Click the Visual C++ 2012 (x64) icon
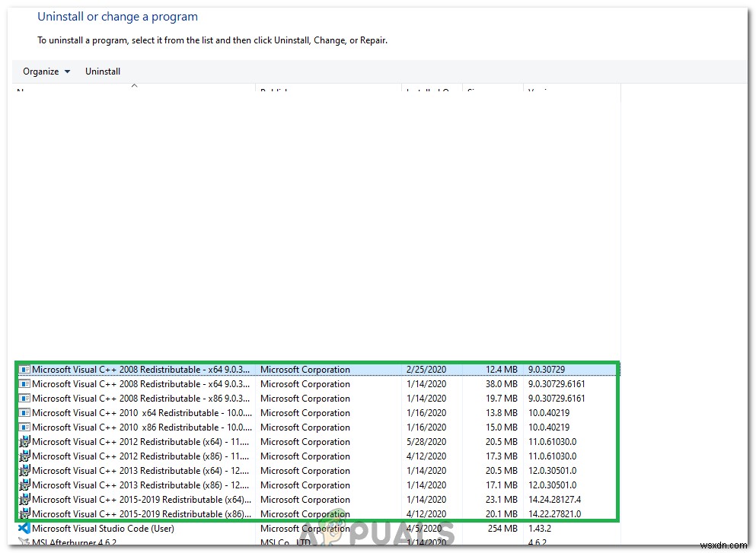 [x=25, y=442]
